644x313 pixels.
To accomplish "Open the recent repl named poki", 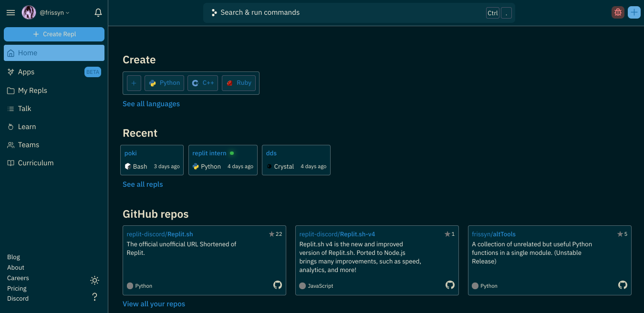I will [x=131, y=153].
